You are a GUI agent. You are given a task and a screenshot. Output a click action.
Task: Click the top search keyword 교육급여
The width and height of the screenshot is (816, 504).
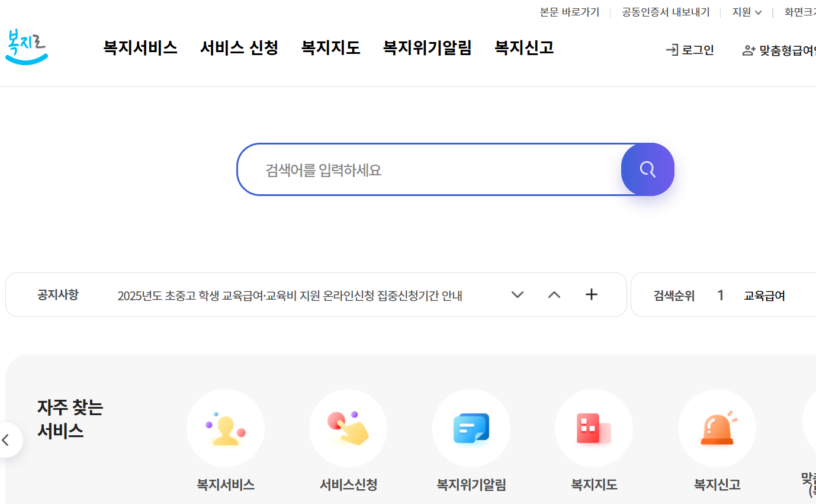[x=766, y=295]
